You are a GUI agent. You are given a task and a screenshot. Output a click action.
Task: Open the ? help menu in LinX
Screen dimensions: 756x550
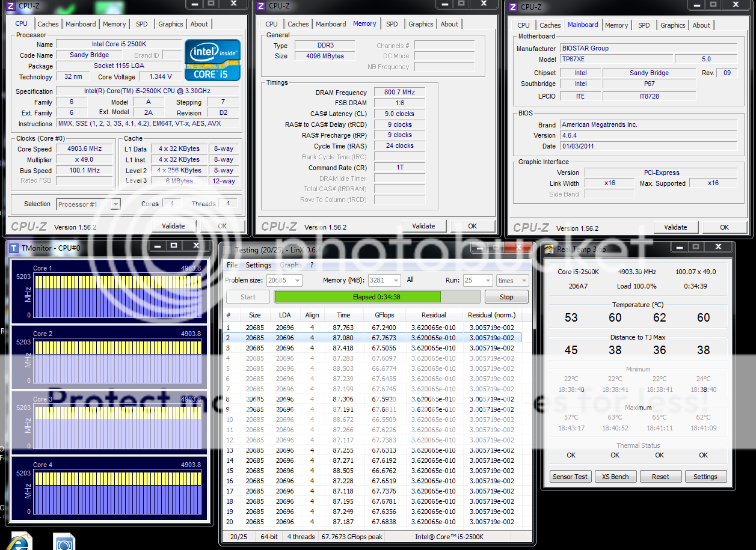pos(312,264)
